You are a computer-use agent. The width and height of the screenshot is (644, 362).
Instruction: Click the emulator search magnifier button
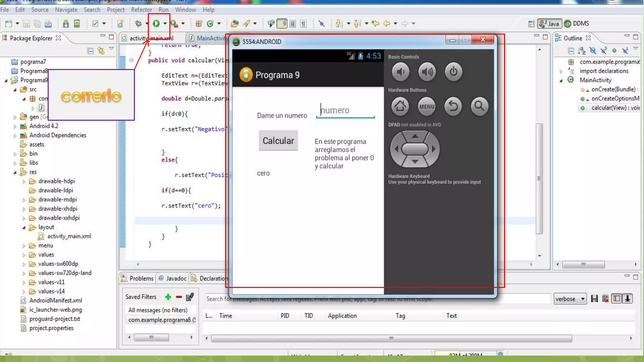(479, 107)
